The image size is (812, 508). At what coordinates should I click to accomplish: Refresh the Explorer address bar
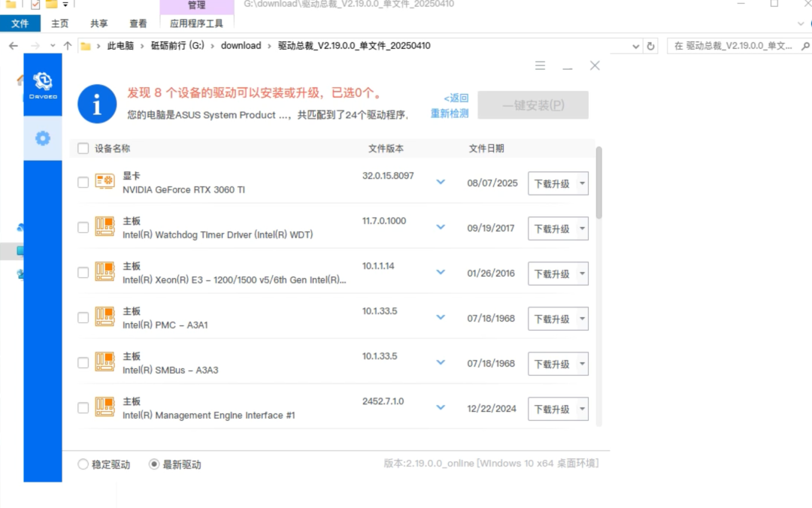click(650, 46)
